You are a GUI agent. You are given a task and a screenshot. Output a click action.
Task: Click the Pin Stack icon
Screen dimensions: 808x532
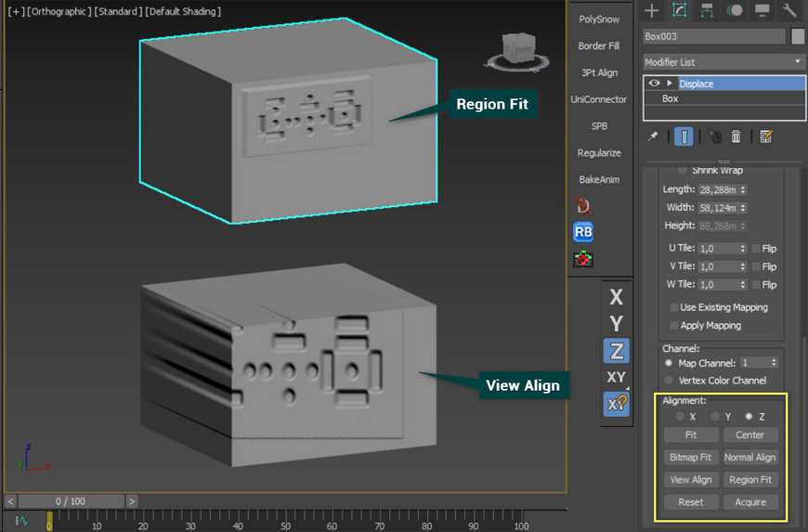click(x=653, y=136)
